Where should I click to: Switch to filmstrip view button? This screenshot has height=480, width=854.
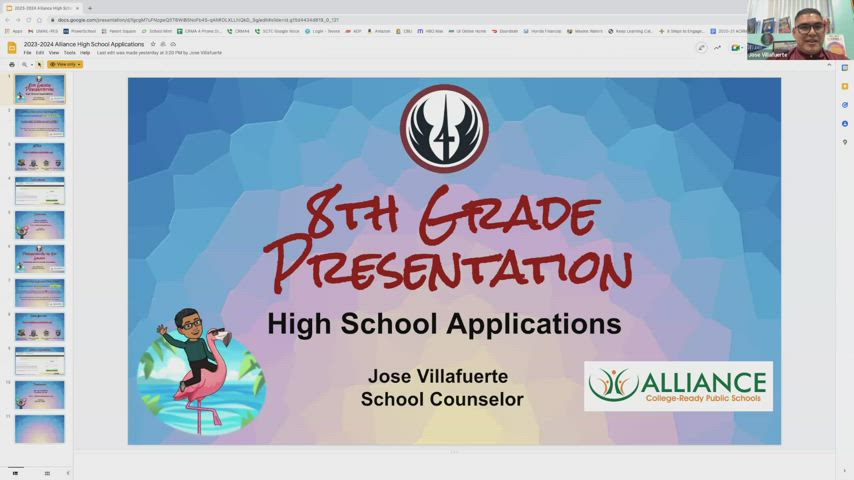[15, 473]
